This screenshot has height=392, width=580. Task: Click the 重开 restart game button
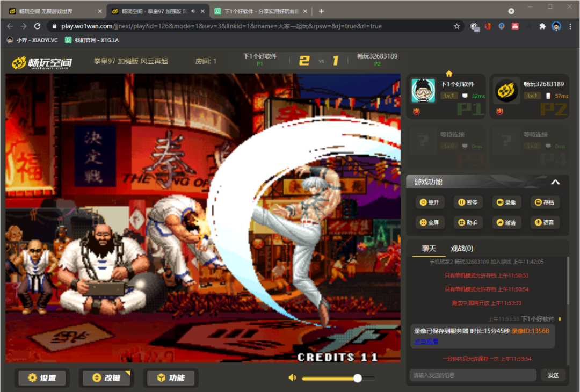click(x=430, y=202)
